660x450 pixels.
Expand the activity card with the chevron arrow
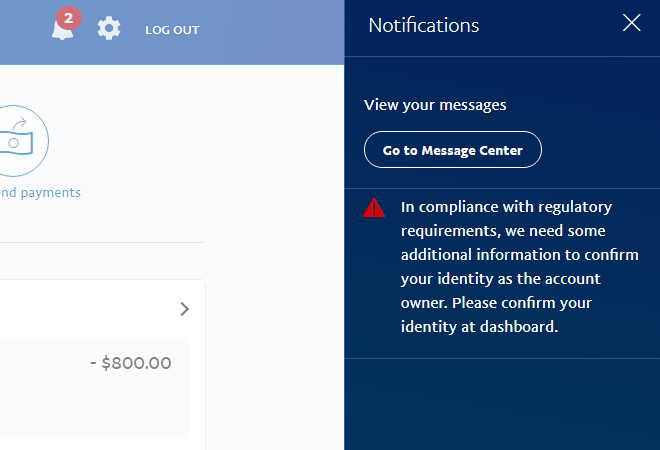point(184,309)
